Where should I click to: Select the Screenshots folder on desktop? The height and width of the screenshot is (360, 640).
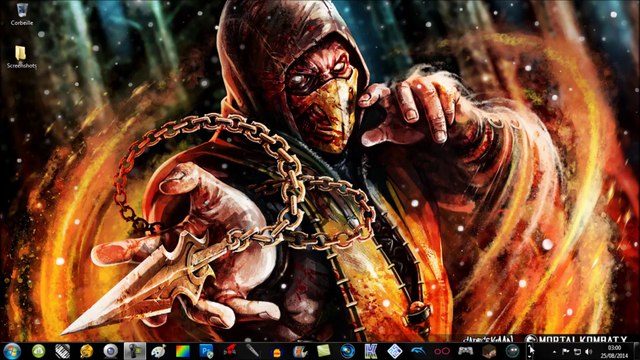click(21, 56)
